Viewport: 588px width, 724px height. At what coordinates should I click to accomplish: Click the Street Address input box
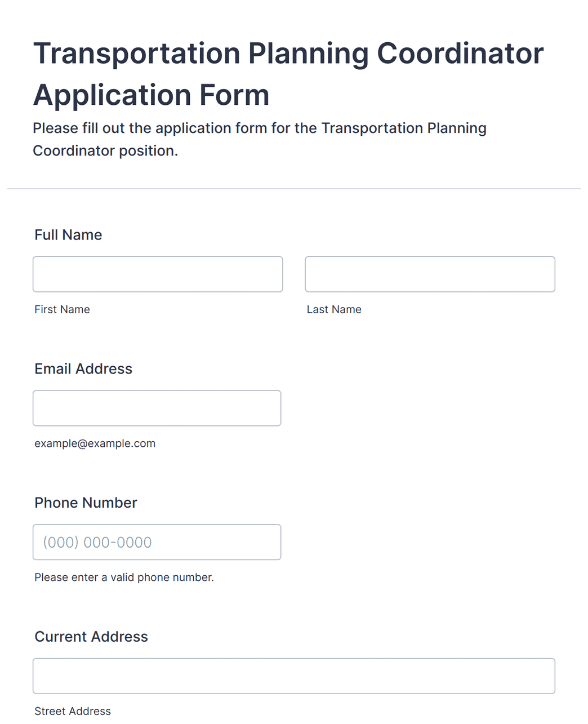[x=293, y=676]
